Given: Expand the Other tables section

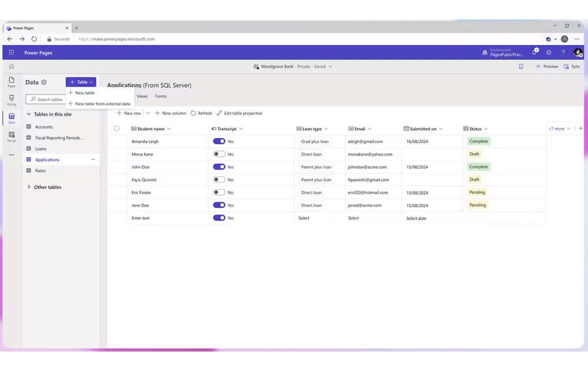Looking at the screenshot, I should (x=28, y=187).
